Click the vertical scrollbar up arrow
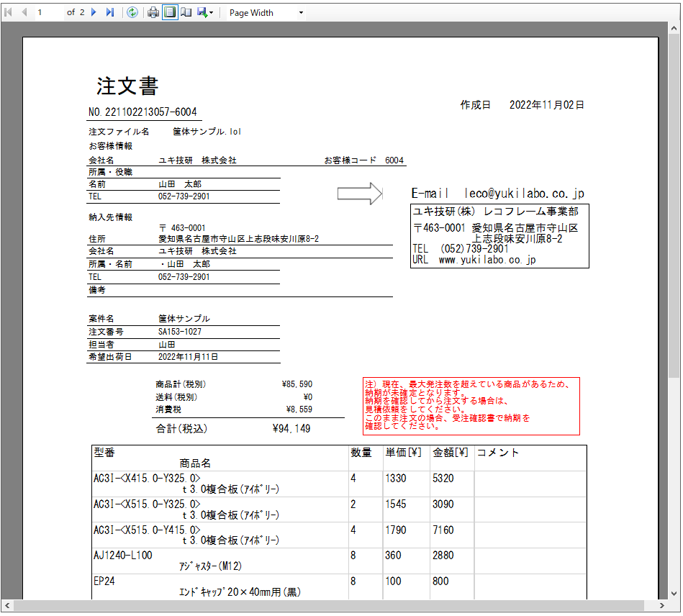Viewport: 683px width, 616px height. click(x=674, y=28)
